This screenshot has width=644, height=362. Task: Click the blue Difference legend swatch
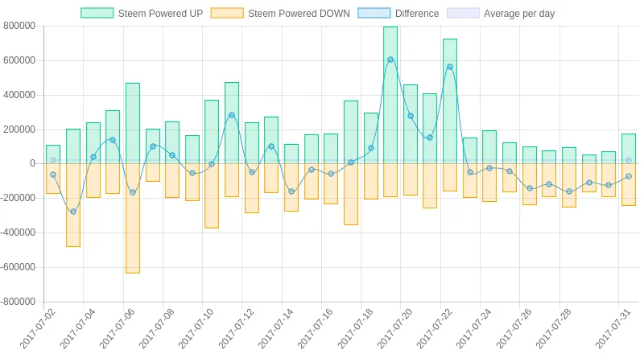pos(374,13)
